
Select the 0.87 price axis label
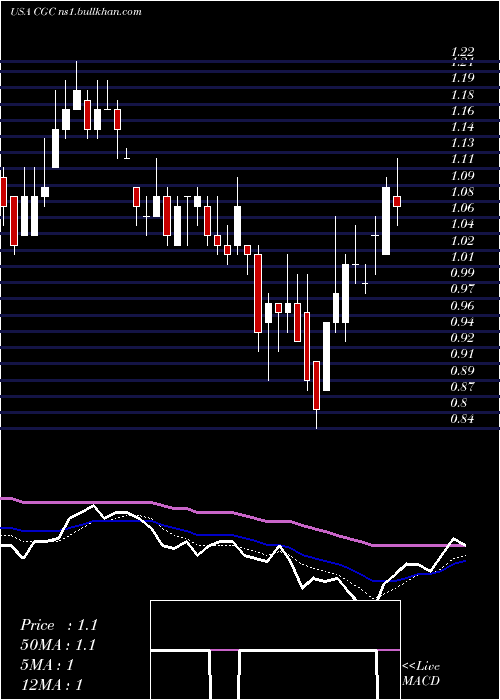pyautogui.click(x=462, y=387)
